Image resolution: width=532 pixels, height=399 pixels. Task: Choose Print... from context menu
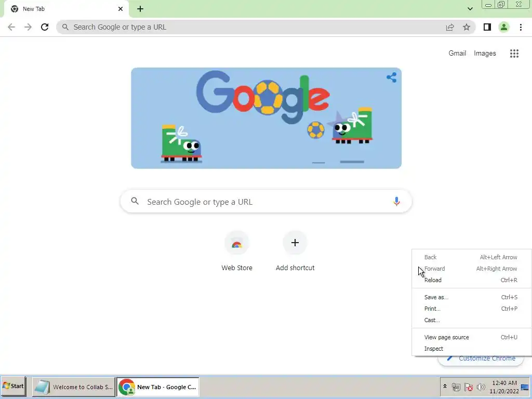tap(471, 309)
